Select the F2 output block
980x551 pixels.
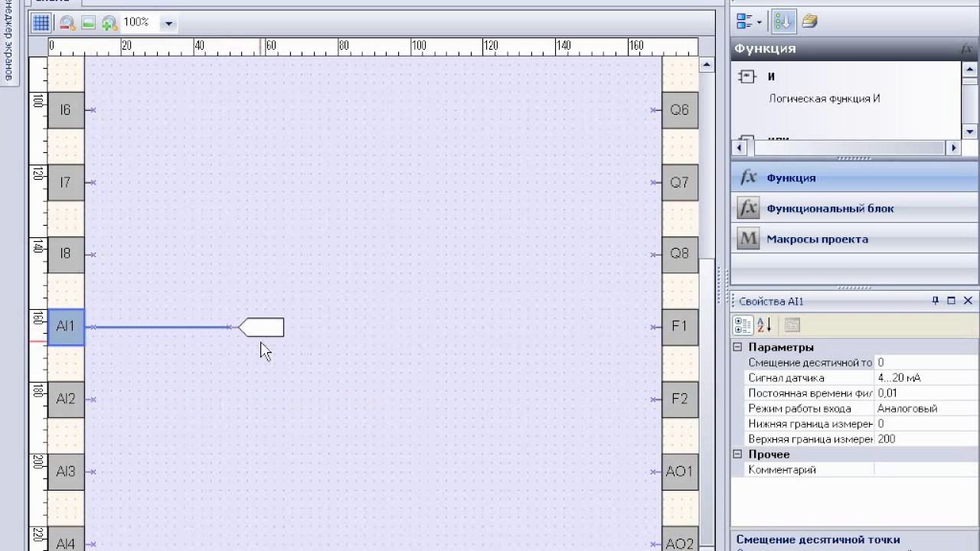(x=680, y=399)
